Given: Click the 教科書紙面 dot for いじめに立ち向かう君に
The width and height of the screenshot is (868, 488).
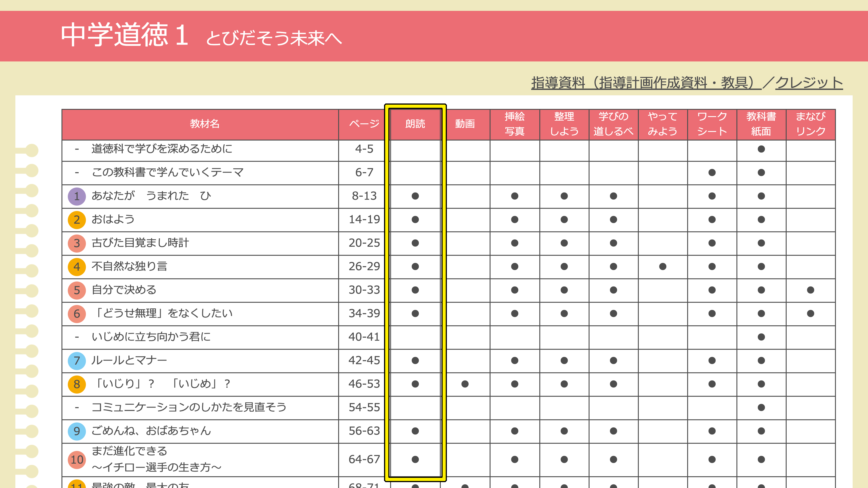Looking at the screenshot, I should 761,337.
